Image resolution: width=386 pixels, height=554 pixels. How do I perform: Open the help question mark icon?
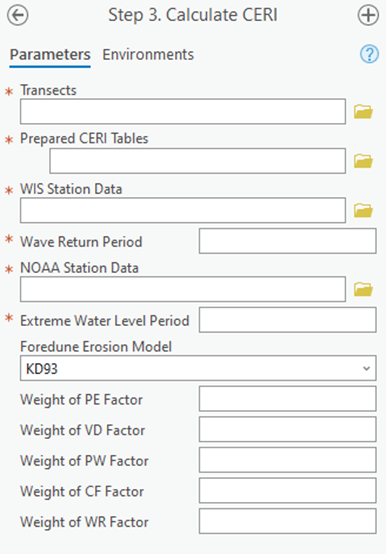tap(369, 54)
